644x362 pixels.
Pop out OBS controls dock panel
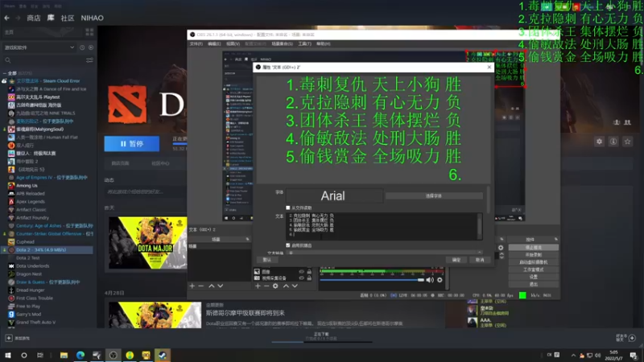555,239
